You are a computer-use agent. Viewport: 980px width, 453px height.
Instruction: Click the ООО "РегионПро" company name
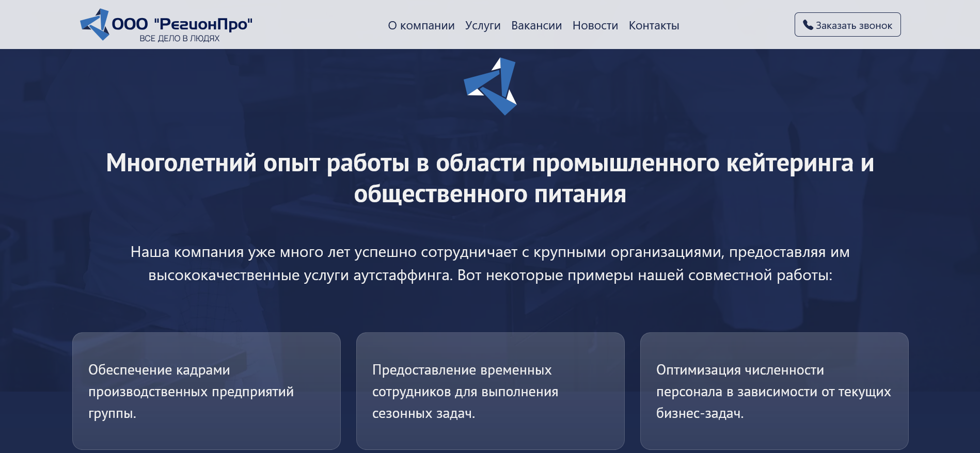click(182, 24)
